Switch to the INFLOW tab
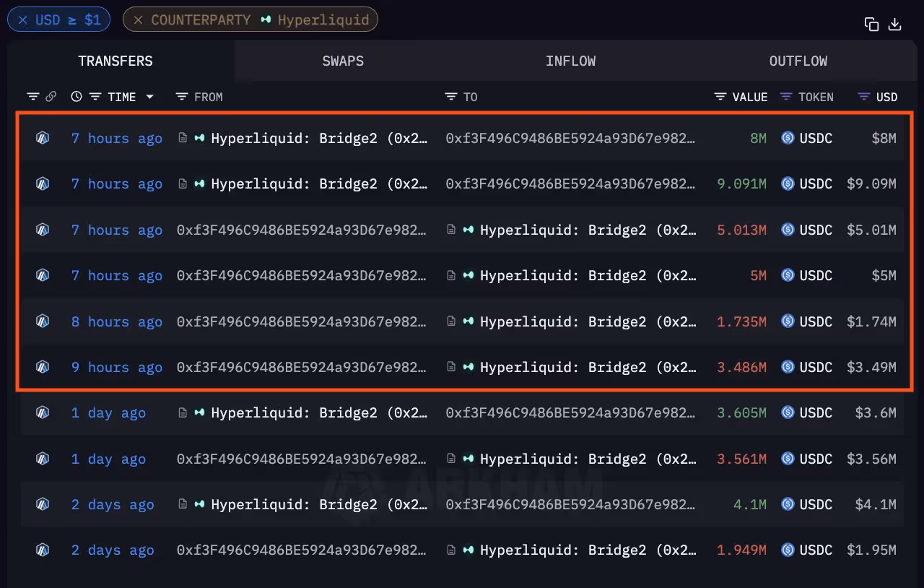 tap(570, 61)
